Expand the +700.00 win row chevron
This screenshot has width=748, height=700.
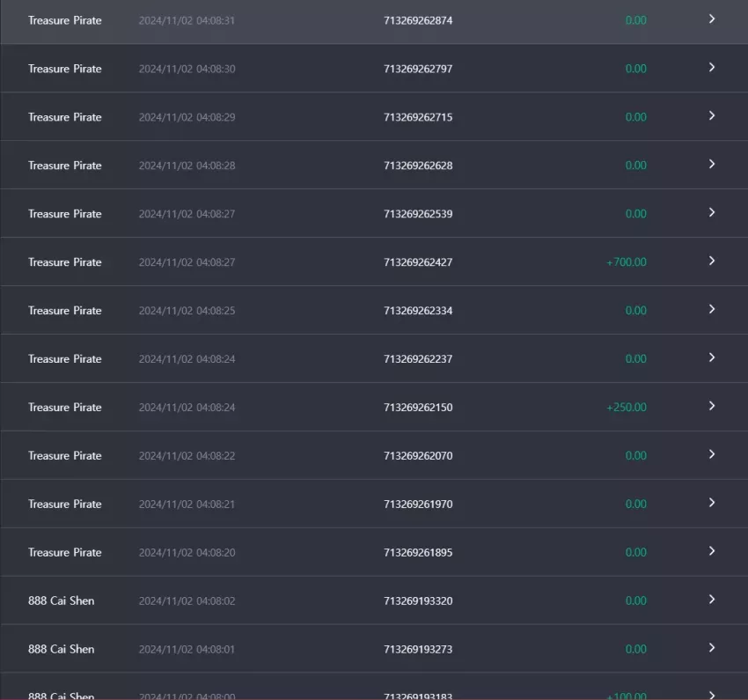711,261
